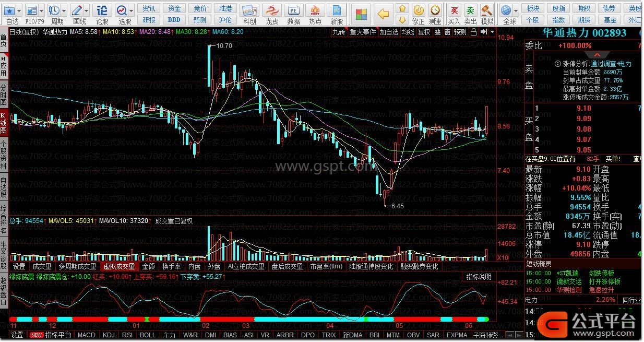Click the 测速 speed test clock icon
Screen dimensions: 644x342
435,10
